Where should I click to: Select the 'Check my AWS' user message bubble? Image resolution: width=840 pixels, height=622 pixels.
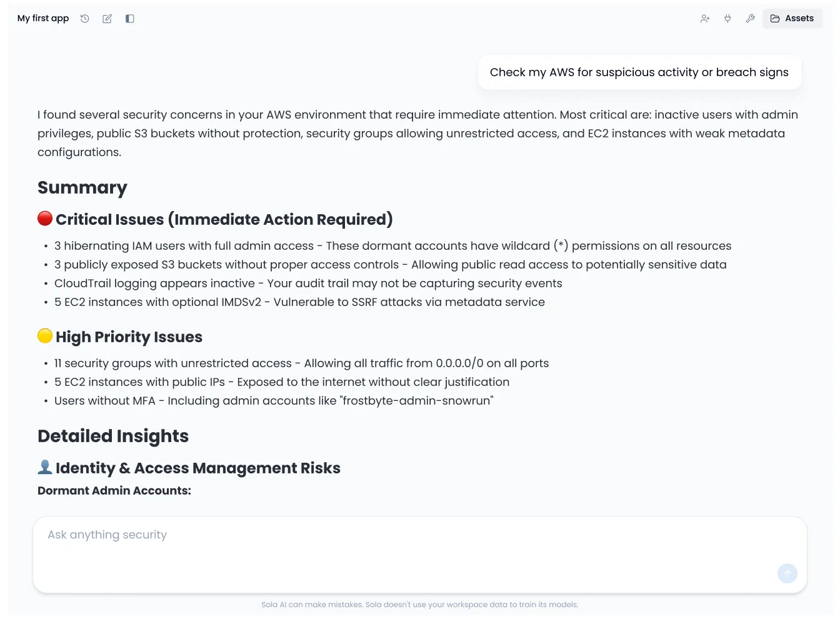(x=639, y=72)
